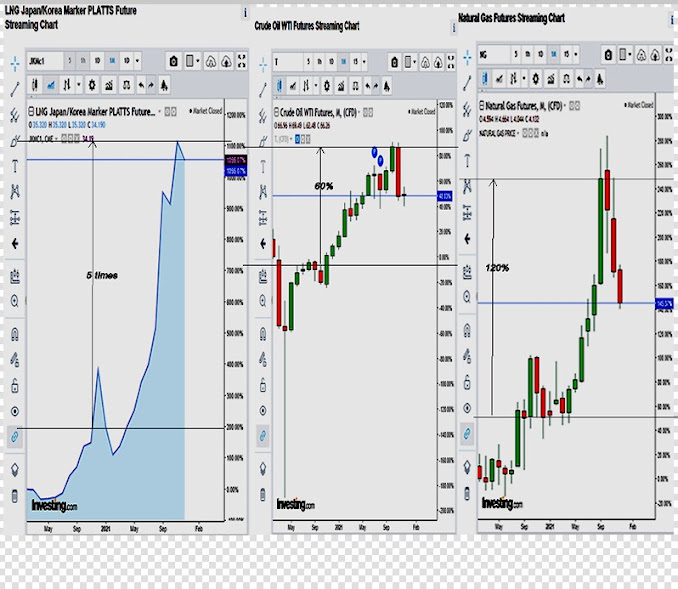The image size is (678, 589).
Task: Take snapshot of Natural Gas chart
Action: click(x=608, y=54)
